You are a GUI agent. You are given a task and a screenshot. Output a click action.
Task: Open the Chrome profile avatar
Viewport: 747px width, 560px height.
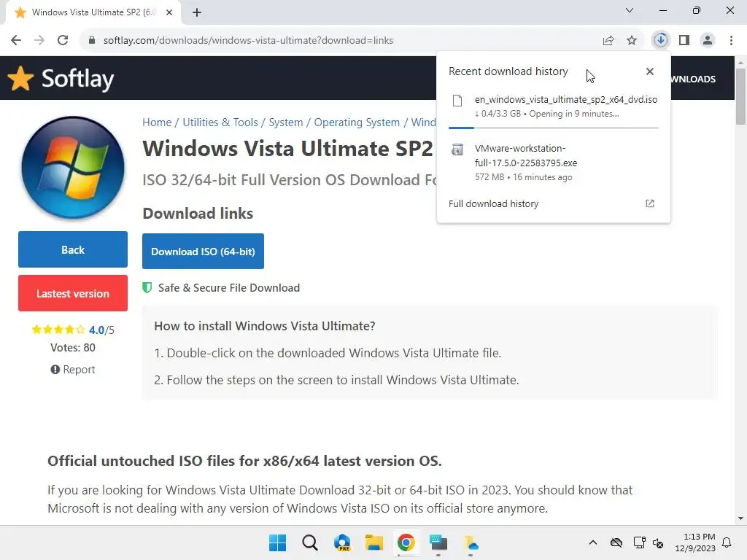coord(708,41)
